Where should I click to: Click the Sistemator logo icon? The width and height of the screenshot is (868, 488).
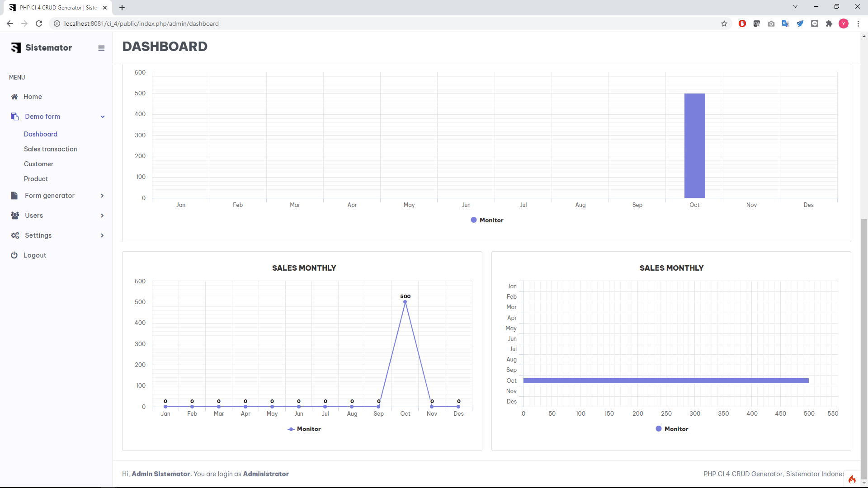[x=16, y=48]
